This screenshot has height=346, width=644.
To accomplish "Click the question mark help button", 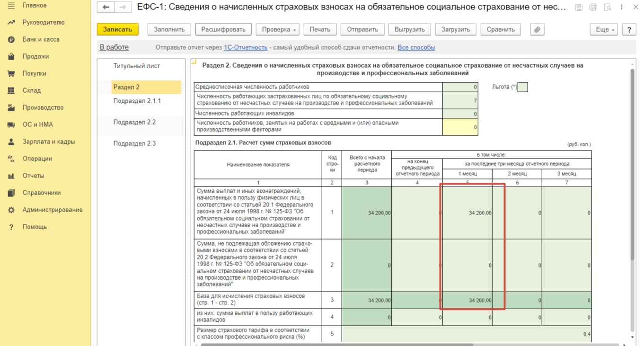I will click(x=629, y=29).
